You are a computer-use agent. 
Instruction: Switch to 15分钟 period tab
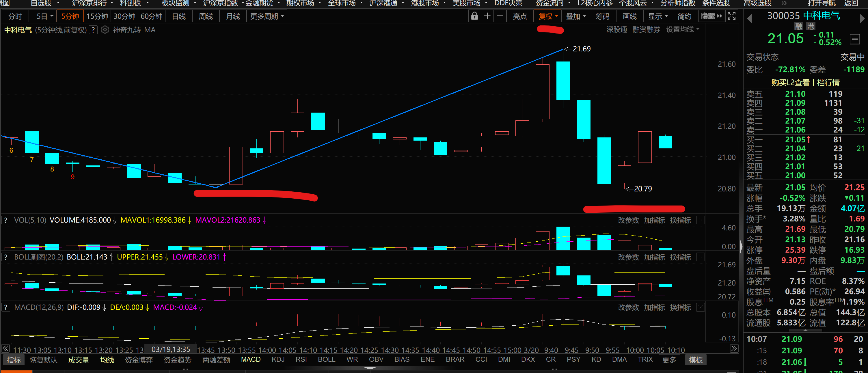97,16
